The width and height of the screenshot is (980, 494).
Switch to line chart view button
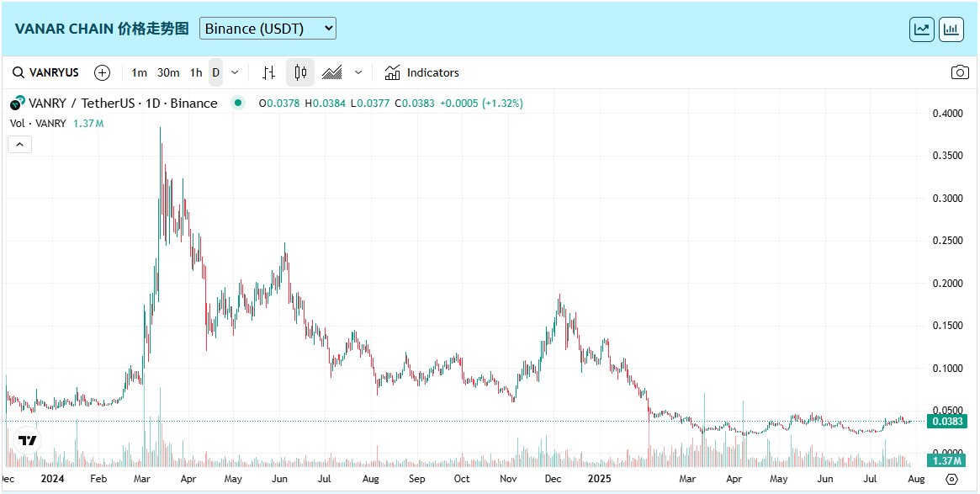click(922, 29)
